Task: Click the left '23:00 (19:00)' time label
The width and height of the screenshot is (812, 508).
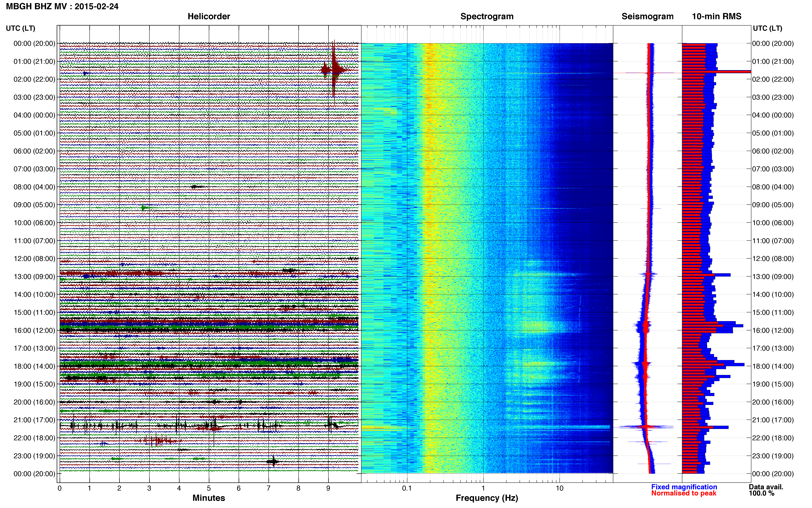Action: (34, 456)
